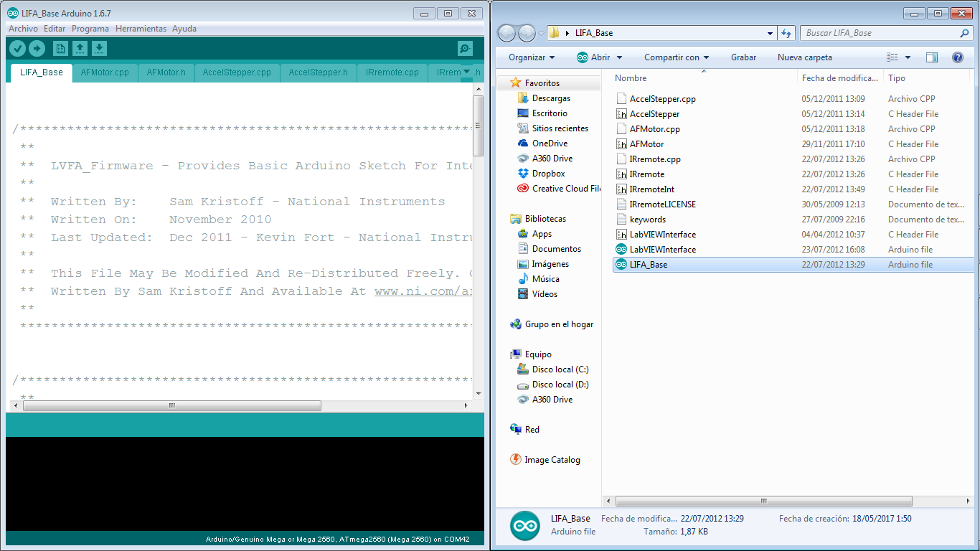Click the Abrir button in Explorer

(593, 57)
